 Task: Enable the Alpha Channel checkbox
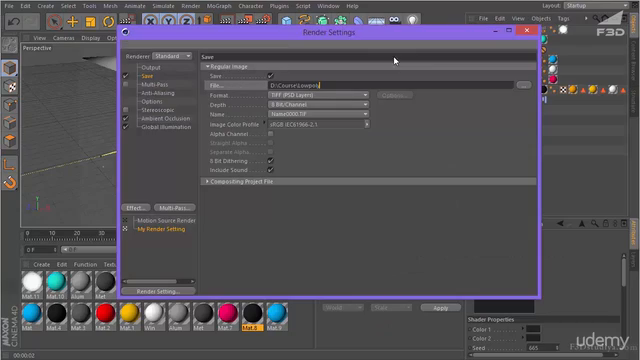(x=271, y=134)
